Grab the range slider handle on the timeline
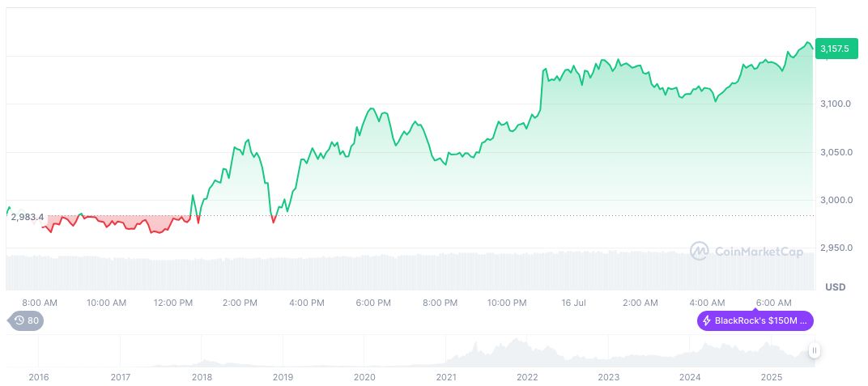868x386 pixels. [814, 350]
